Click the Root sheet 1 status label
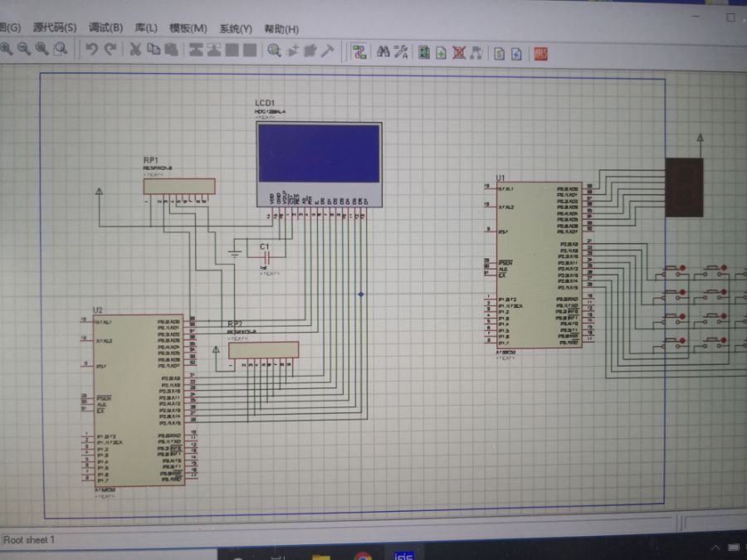The width and height of the screenshot is (747, 560). point(30,540)
